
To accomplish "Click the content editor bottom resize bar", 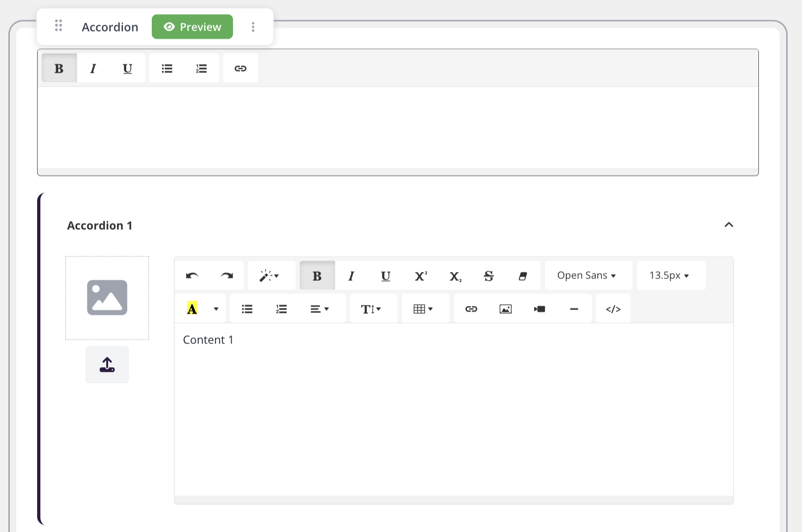I will click(x=454, y=500).
